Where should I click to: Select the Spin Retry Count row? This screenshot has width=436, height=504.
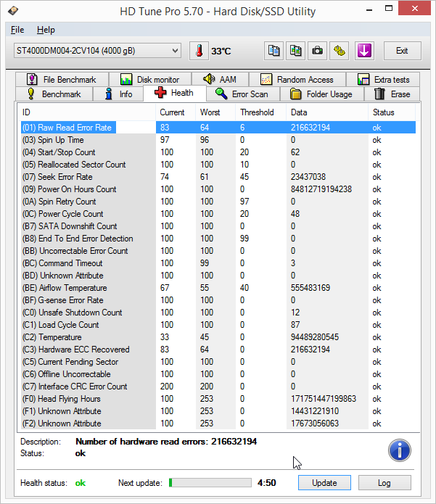pyautogui.click(x=218, y=201)
